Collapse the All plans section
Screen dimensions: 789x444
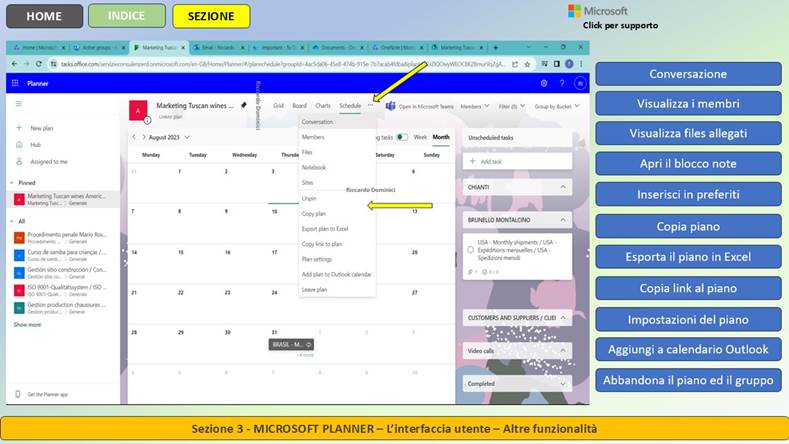tap(12, 221)
